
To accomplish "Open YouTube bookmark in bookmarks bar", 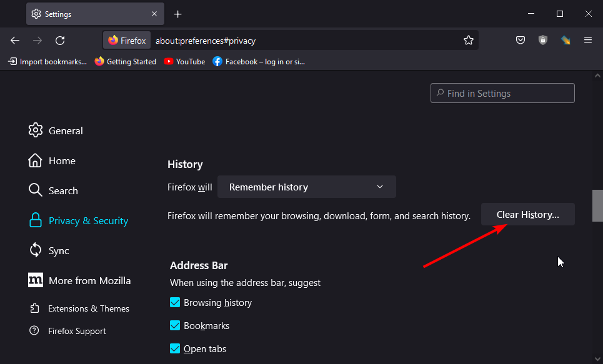I will click(184, 61).
